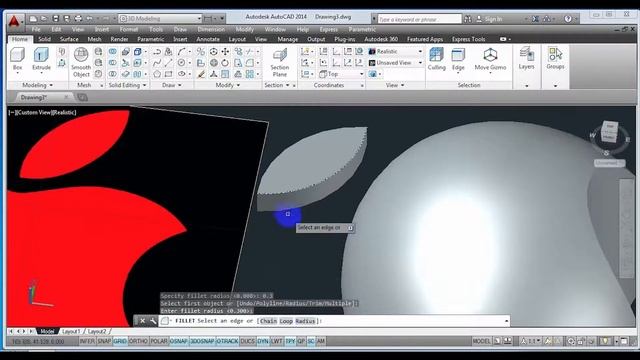
Task: Click the Culling selection icon
Action: (x=436, y=59)
